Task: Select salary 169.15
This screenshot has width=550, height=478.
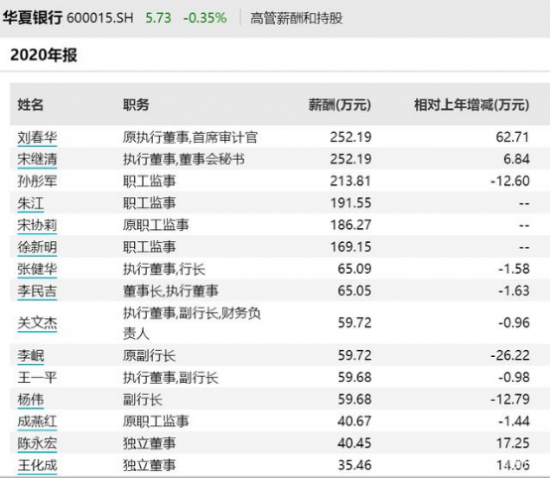Action: (351, 247)
